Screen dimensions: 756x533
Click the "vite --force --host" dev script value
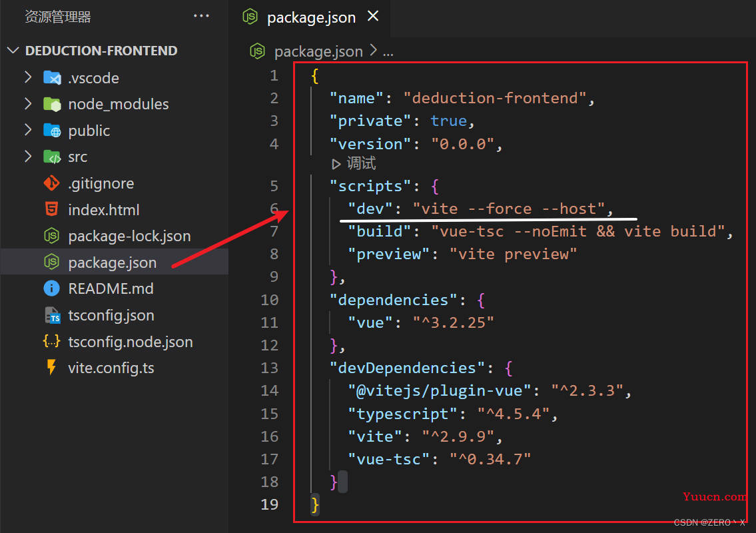pos(508,209)
